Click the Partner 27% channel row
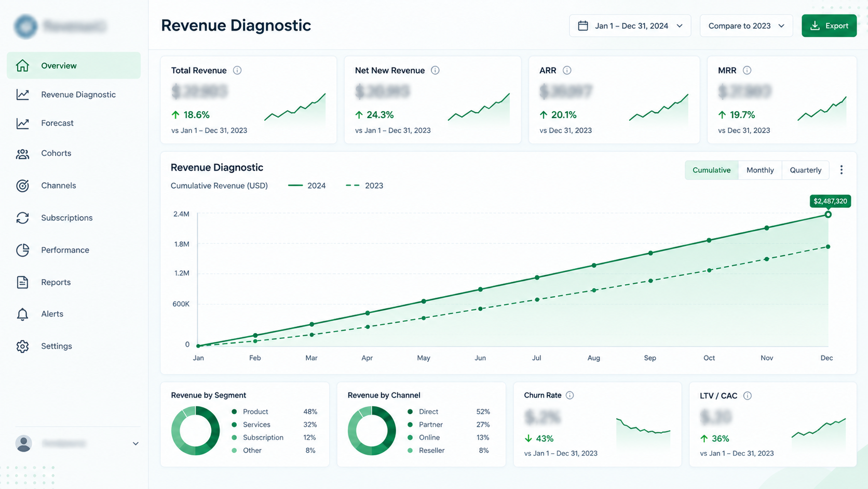Image resolution: width=868 pixels, height=489 pixels. 449,425
